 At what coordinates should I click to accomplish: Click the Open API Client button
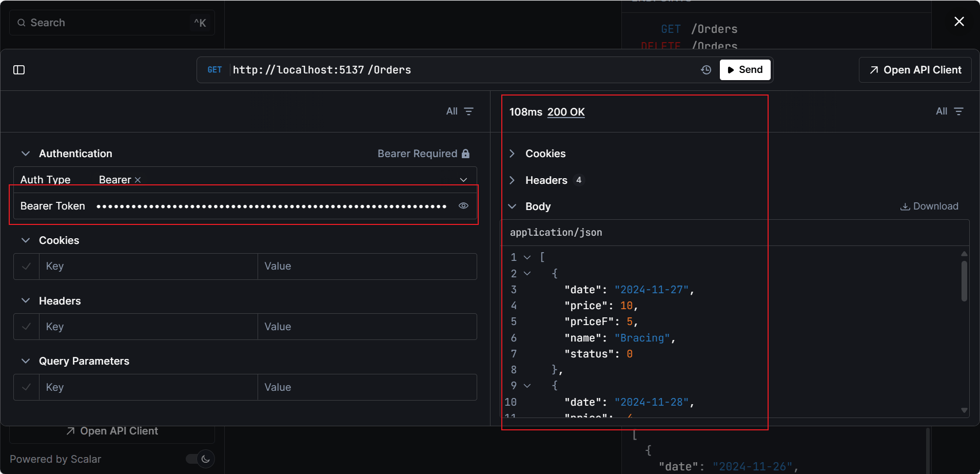coord(915,70)
